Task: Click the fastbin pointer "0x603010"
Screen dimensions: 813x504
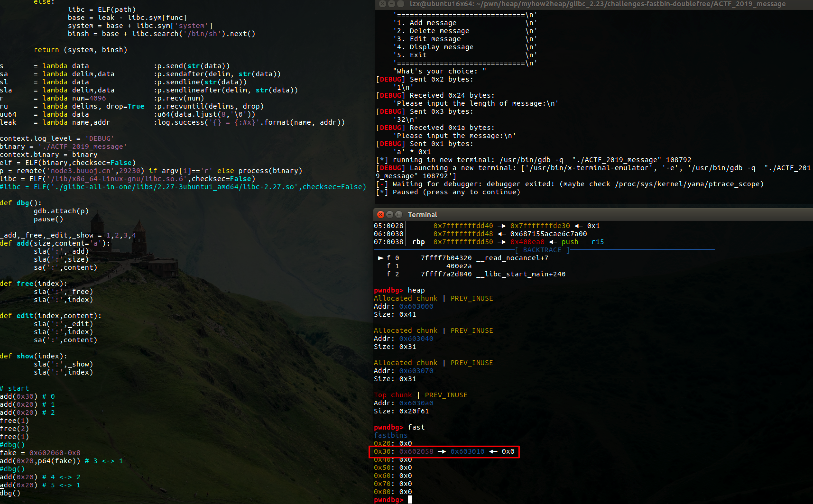Action: [x=467, y=452]
